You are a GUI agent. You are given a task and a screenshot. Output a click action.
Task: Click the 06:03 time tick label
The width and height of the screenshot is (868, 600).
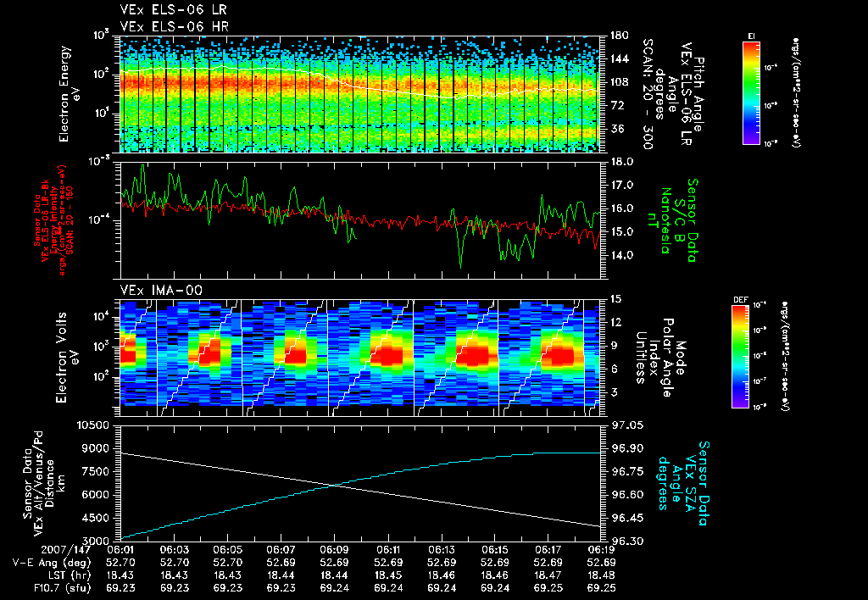coord(175,550)
